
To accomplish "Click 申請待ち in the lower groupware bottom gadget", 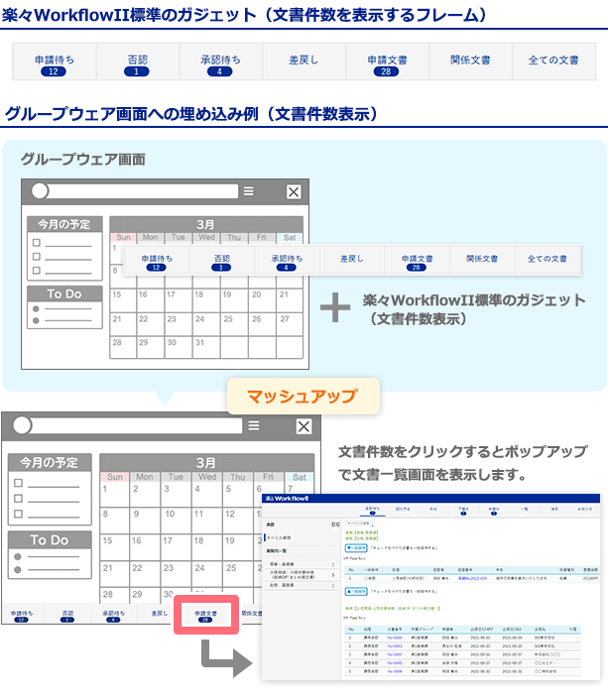I will 22,616.
